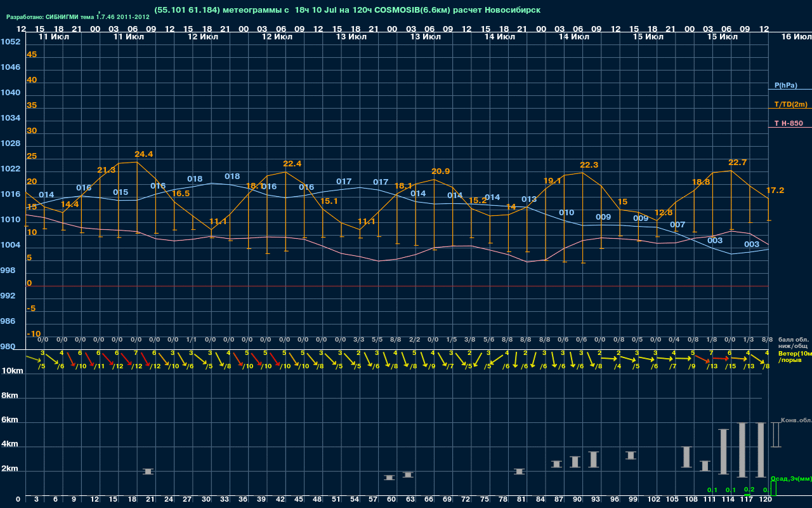Select the P(hPa) legend label
Screen dimensions: 812x508
point(786,85)
